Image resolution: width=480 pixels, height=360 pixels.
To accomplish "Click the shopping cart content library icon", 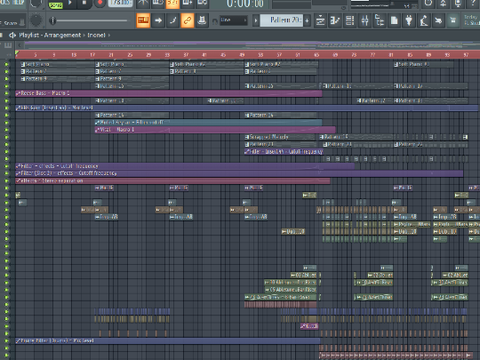I will (x=453, y=21).
